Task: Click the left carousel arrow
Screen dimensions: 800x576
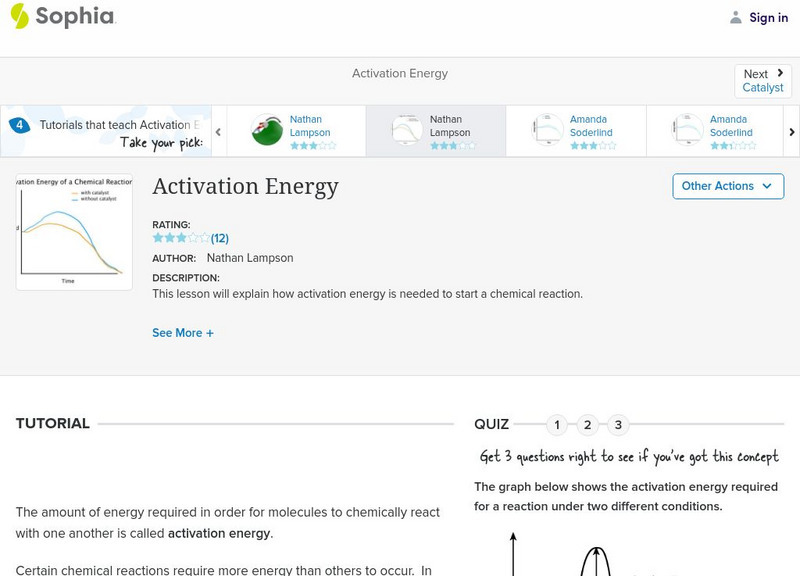Action: point(217,130)
